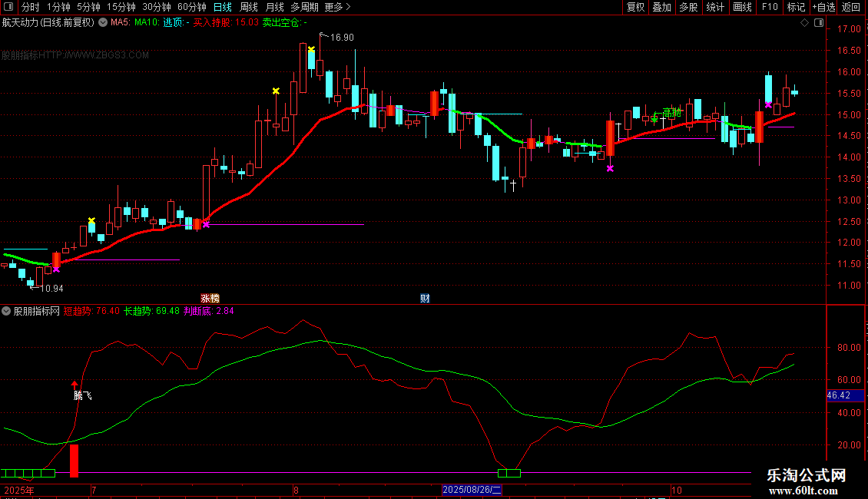Switch to the 周线 weekly chart

pyautogui.click(x=249, y=7)
